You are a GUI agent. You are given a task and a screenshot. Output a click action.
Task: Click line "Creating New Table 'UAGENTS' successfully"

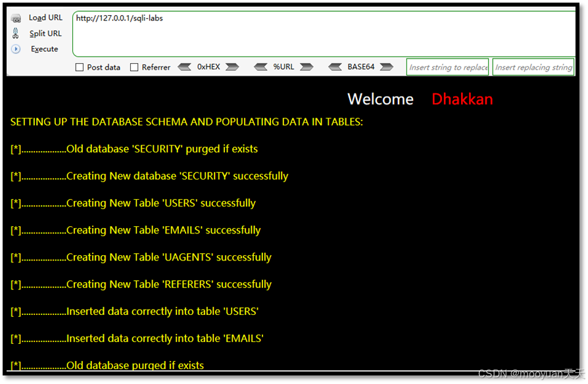141,257
